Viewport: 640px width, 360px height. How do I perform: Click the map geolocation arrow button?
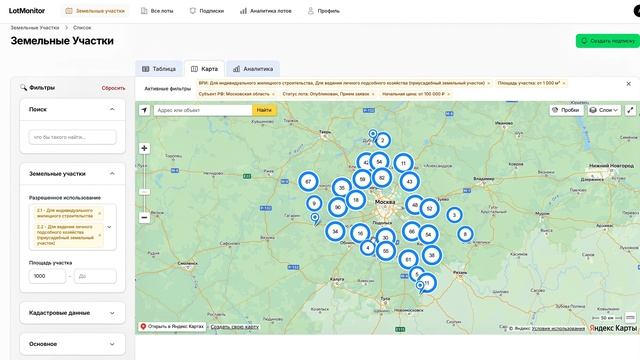(144, 110)
